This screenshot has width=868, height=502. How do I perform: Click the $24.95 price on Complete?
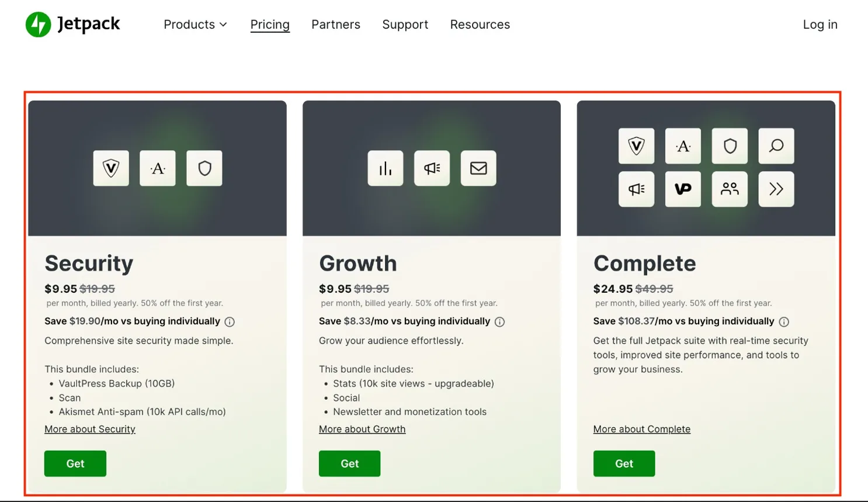coord(613,289)
